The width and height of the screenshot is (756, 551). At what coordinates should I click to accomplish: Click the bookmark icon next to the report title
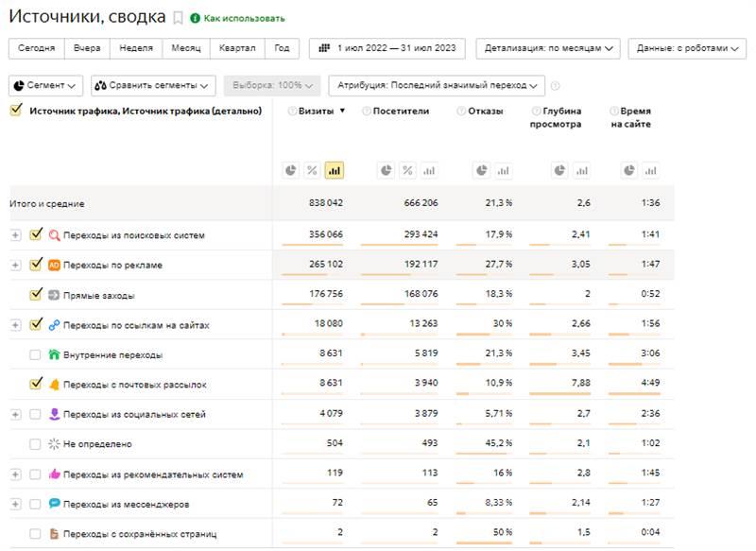click(178, 18)
